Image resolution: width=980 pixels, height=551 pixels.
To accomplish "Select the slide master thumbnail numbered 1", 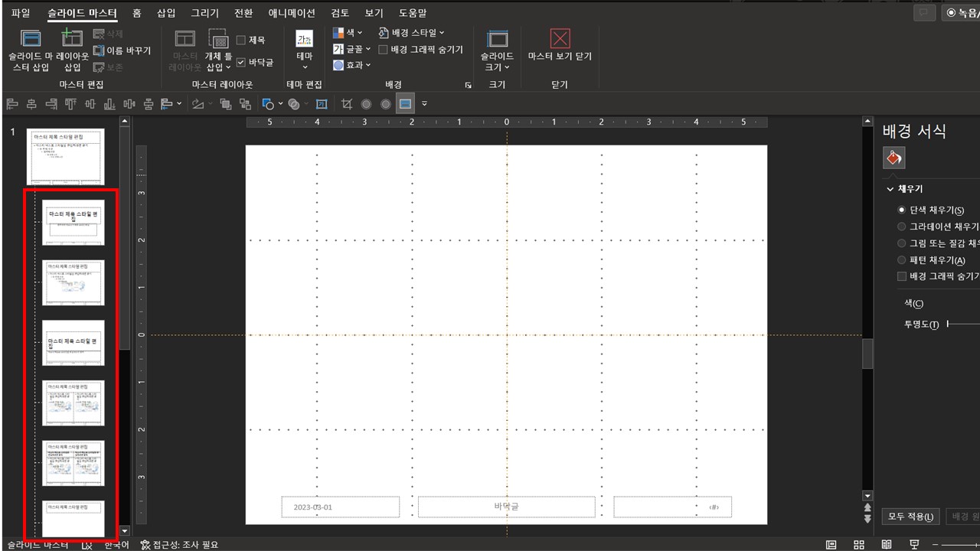I will click(66, 157).
